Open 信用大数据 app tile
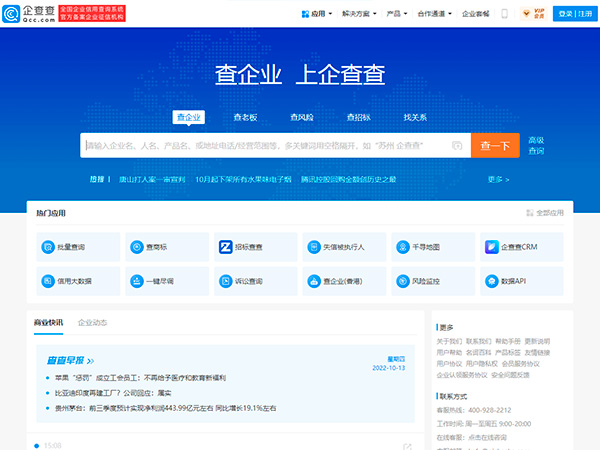This screenshot has width=600, height=450. [78, 281]
